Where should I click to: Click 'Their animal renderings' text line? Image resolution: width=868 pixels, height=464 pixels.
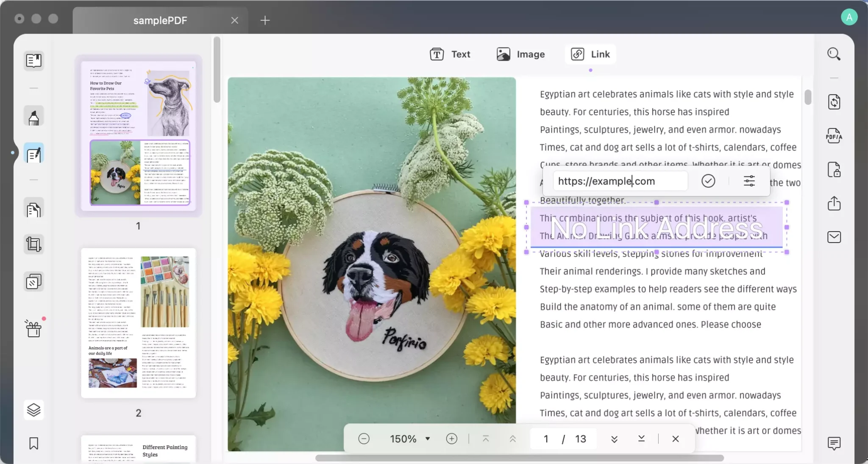pyautogui.click(x=652, y=271)
